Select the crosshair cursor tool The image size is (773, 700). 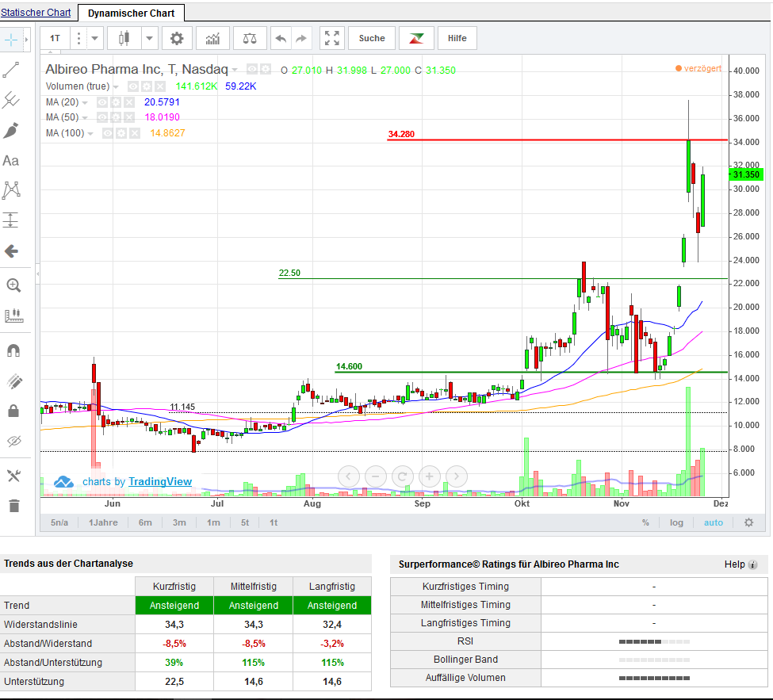click(x=11, y=39)
